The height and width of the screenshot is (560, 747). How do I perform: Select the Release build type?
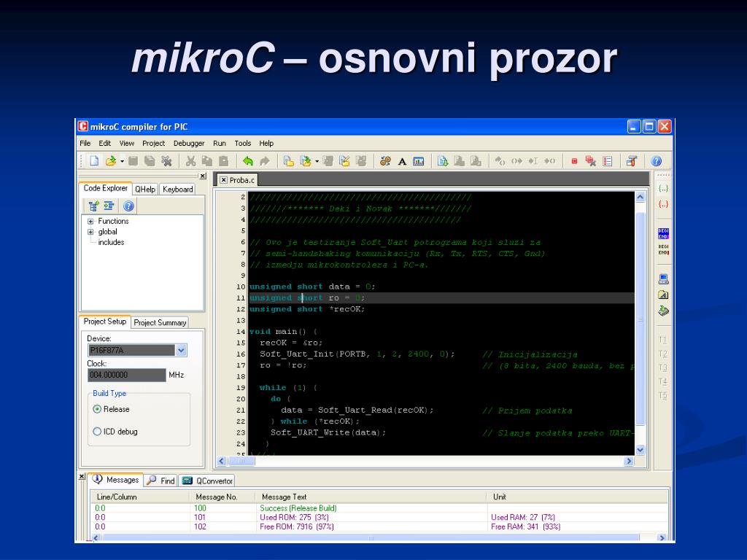[x=97, y=409]
